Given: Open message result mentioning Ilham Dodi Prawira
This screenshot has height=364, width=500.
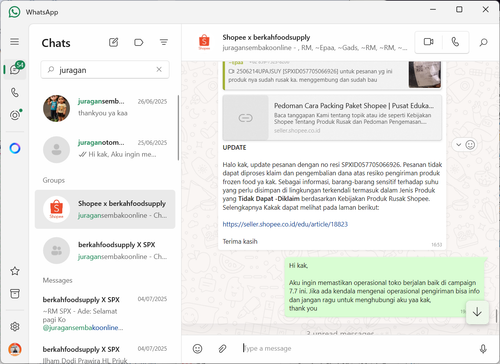Looking at the screenshot, I should (105, 353).
